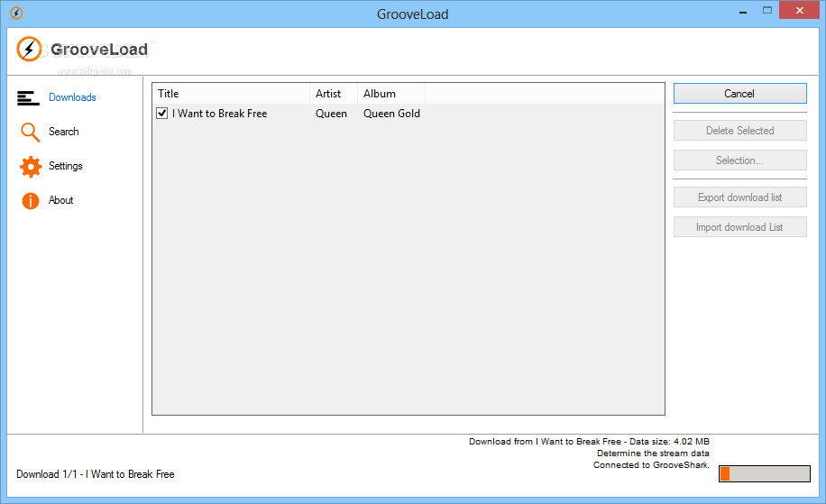Uncheck the I Want to Break Free checkbox
826x504 pixels.
click(x=162, y=114)
